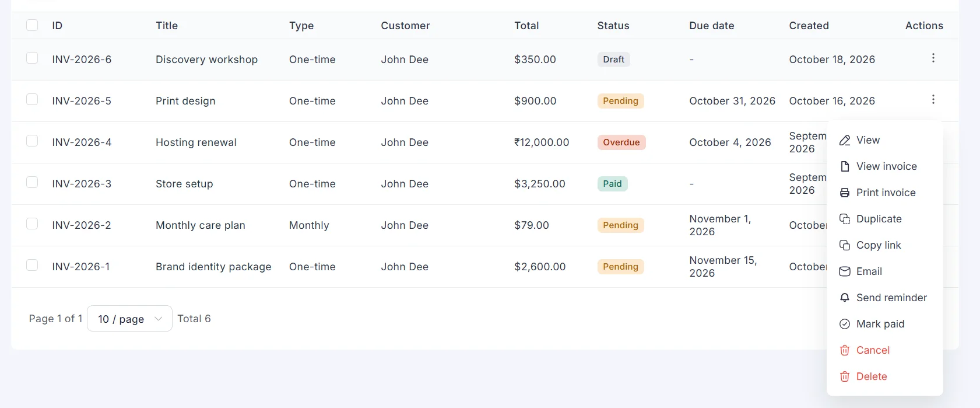Select Email from the actions menu
The width and height of the screenshot is (980, 408).
click(x=885, y=271)
